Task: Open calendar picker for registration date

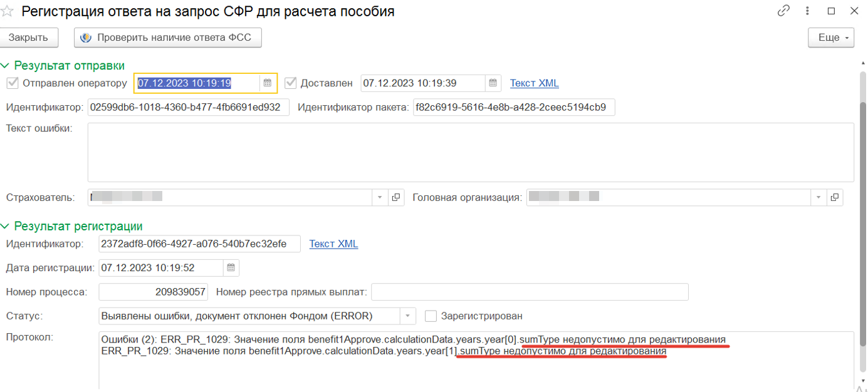Action: pos(231,268)
